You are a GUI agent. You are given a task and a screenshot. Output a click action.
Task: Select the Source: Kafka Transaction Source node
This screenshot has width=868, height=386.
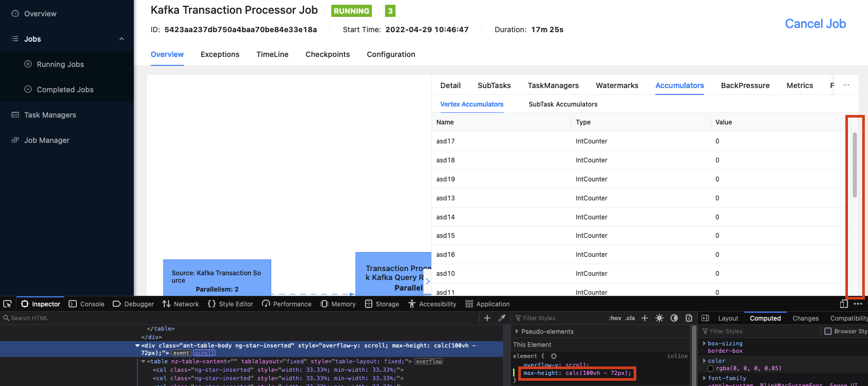point(217,278)
